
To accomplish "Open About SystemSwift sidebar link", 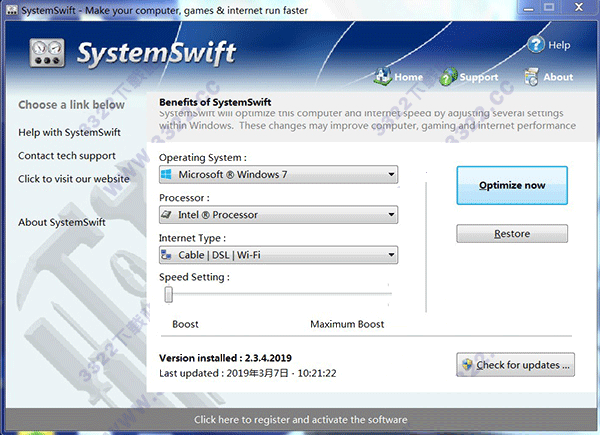I will [62, 222].
